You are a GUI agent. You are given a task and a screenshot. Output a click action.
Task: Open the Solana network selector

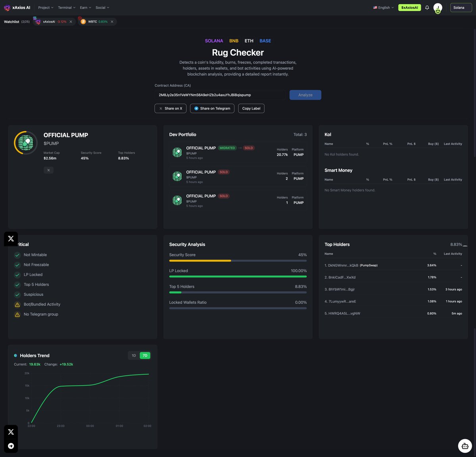461,8
